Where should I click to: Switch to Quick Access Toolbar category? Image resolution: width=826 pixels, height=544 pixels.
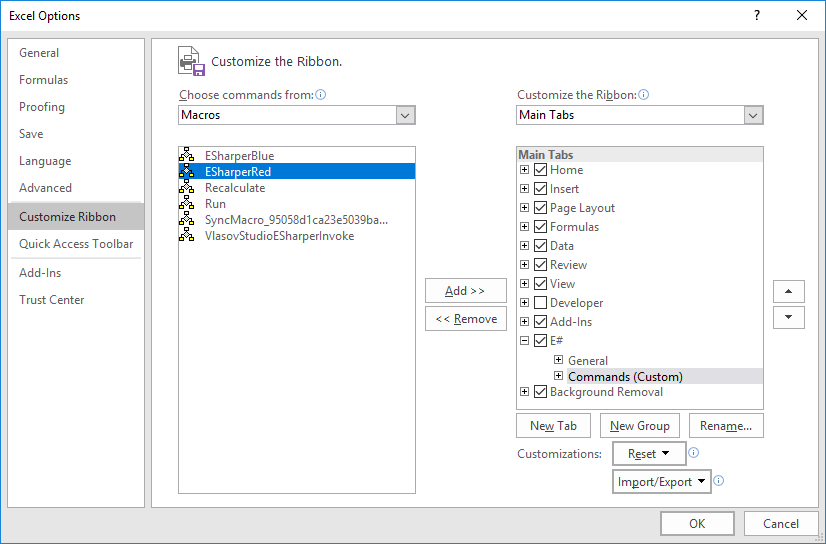[76, 244]
